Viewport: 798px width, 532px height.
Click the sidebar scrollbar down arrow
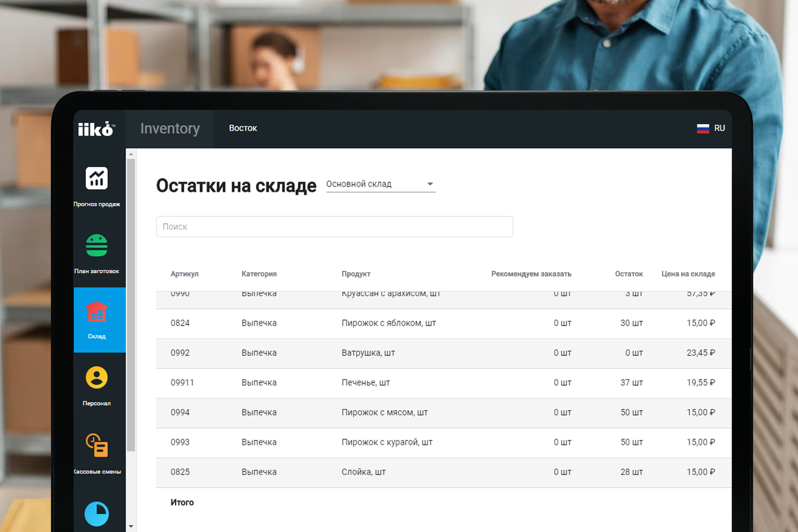tap(131, 526)
